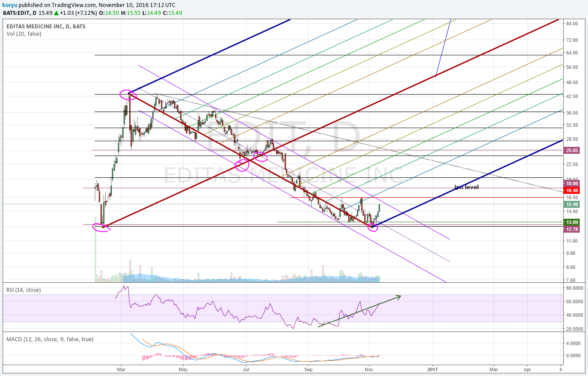The image size is (588, 376).
Task: Click the 18.00 price label tag
Action: pyautogui.click(x=572, y=184)
